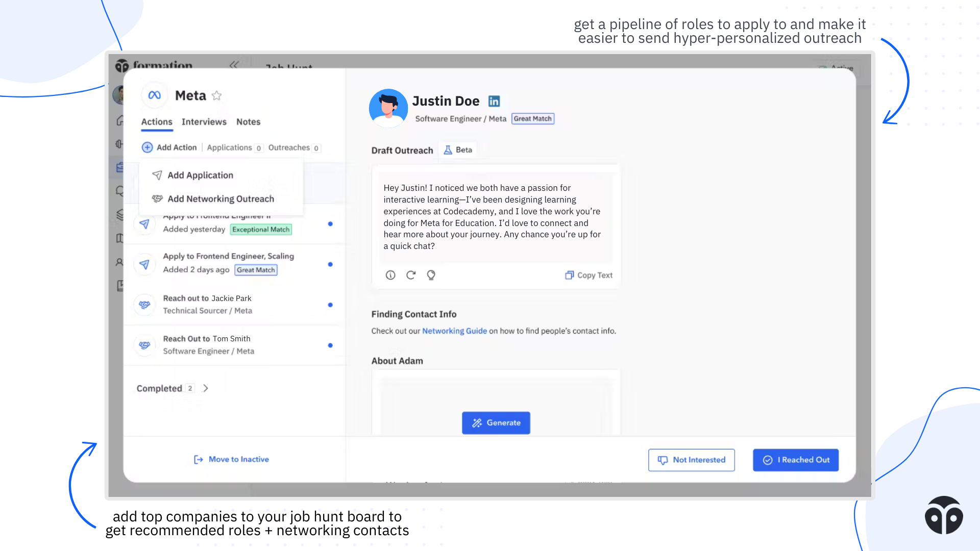Copy the outreach text
This screenshot has width=980, height=551.
point(589,275)
